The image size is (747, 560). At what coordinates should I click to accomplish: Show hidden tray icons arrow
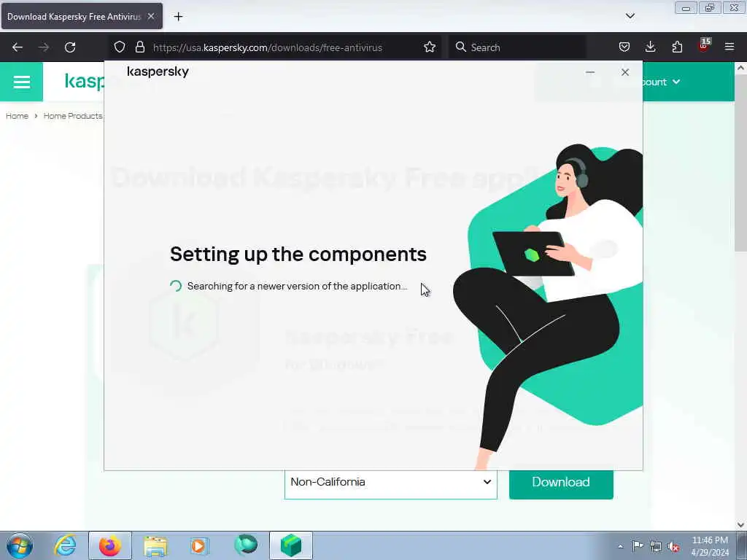[620, 546]
